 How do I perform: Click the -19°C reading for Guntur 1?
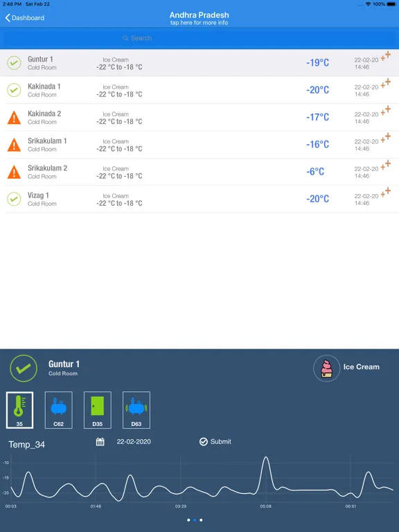coord(317,62)
